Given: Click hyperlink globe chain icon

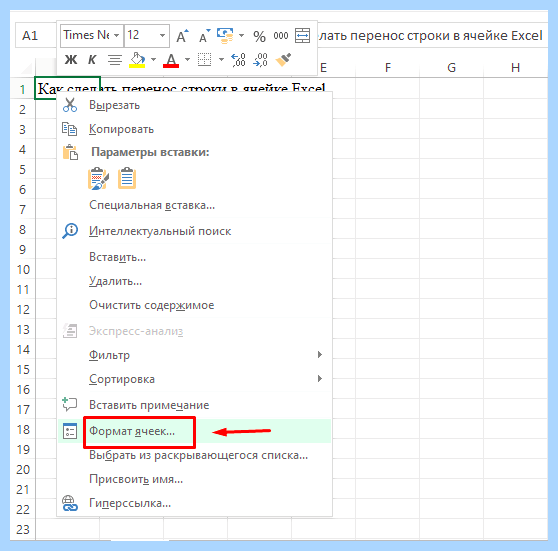Looking at the screenshot, I should 70,503.
